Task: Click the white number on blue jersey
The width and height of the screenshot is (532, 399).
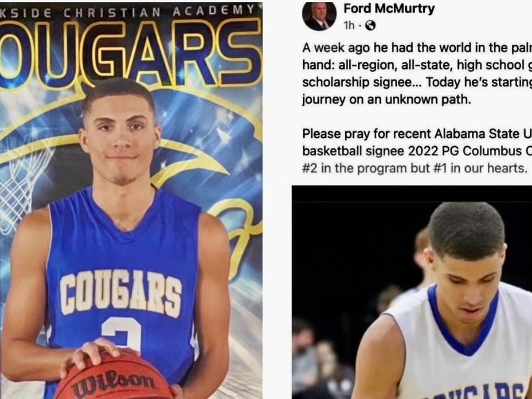Action: coord(121,335)
